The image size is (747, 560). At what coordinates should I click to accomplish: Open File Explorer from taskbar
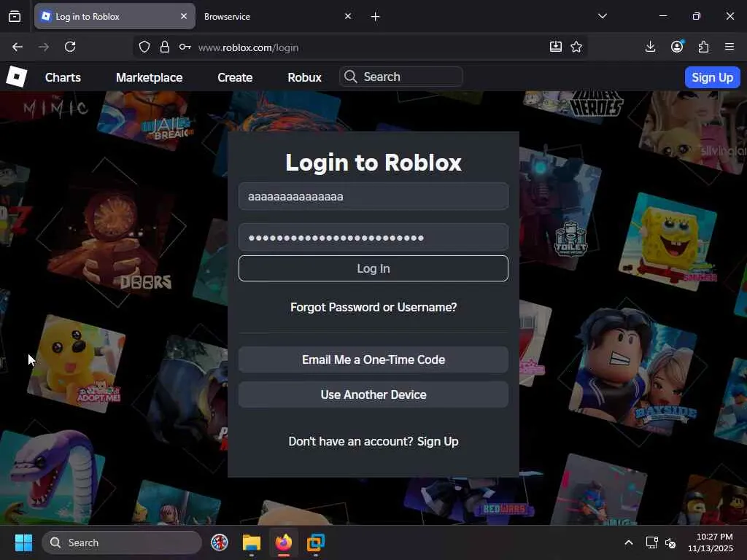pos(252,542)
